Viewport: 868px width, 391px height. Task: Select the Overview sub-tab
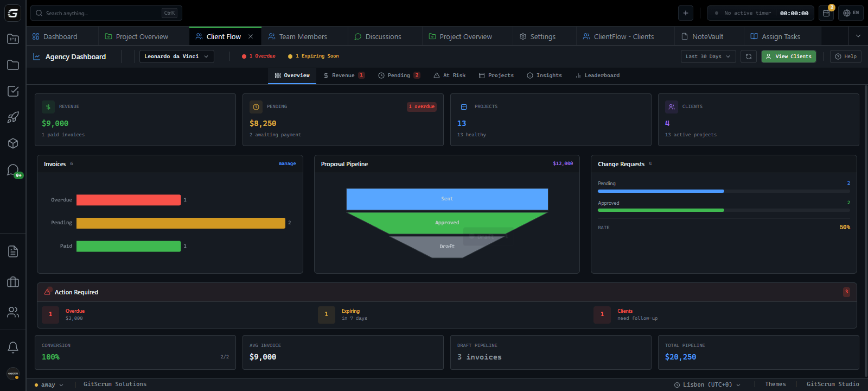tap(292, 75)
